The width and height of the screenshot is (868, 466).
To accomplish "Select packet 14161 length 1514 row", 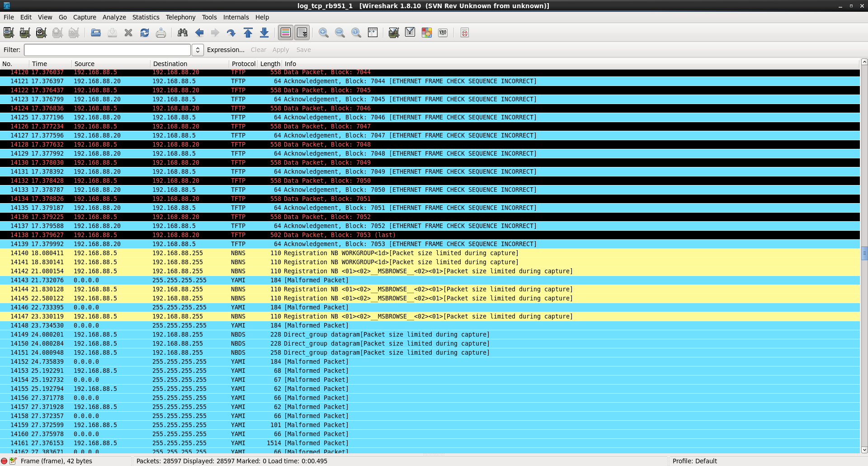I will [x=429, y=443].
